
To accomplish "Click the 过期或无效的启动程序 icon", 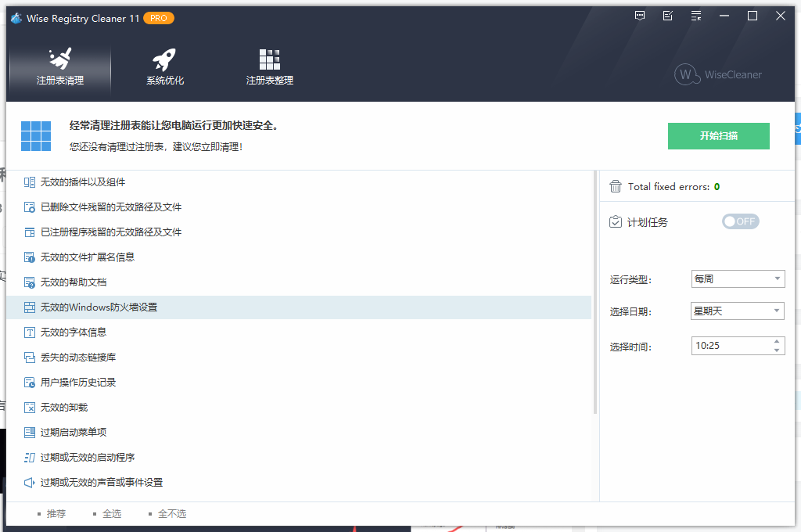I will coord(30,458).
